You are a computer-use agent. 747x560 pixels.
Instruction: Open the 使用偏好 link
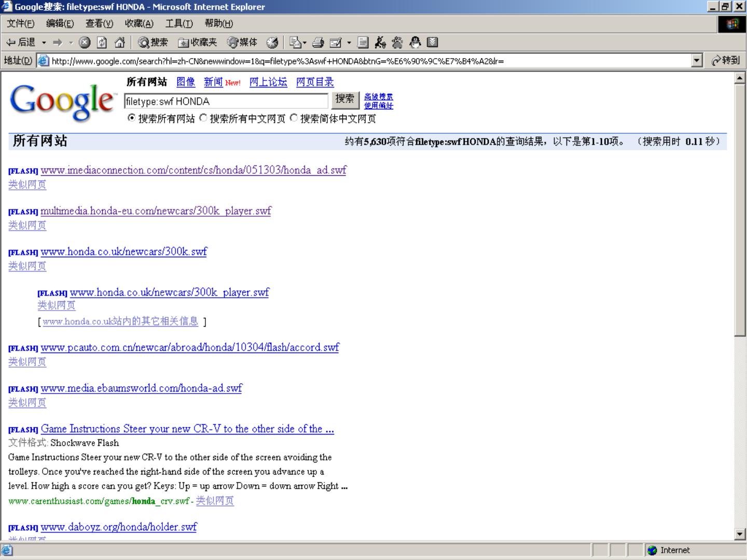pos(379,106)
